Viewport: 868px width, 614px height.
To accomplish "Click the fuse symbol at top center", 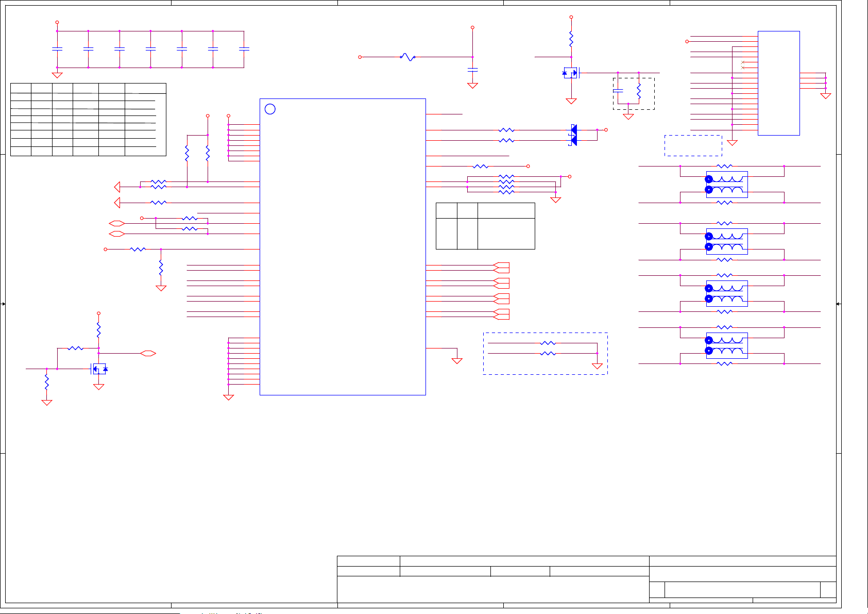I will coord(407,57).
